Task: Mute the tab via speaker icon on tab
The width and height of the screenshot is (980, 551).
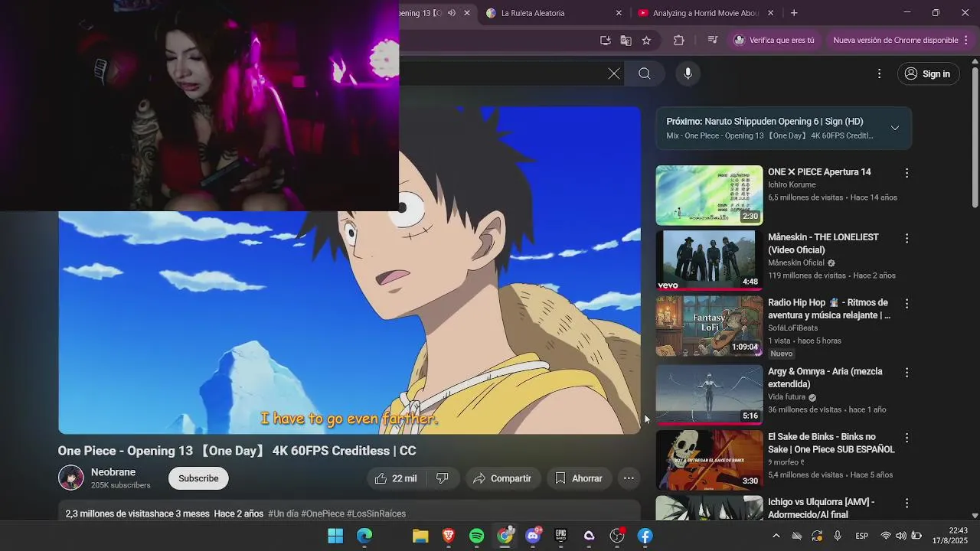Action: [x=451, y=13]
